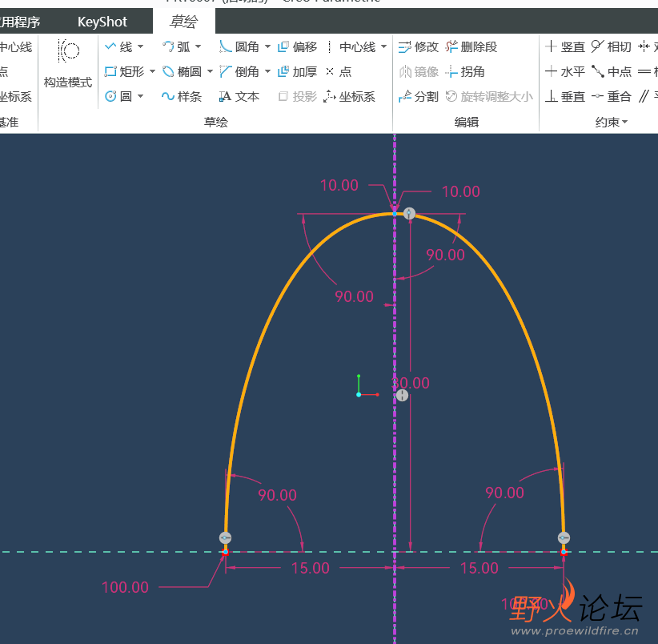Expand the Chamfer (倒角) dropdown arrow
The width and height of the screenshot is (658, 644).
tap(267, 71)
